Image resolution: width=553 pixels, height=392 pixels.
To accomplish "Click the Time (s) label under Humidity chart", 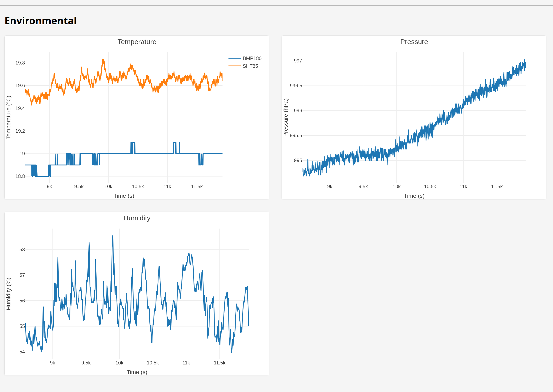I will coord(137,372).
